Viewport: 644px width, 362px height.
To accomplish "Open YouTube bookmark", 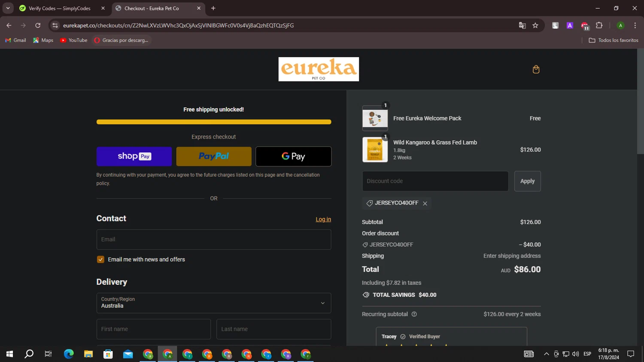I will (74, 40).
